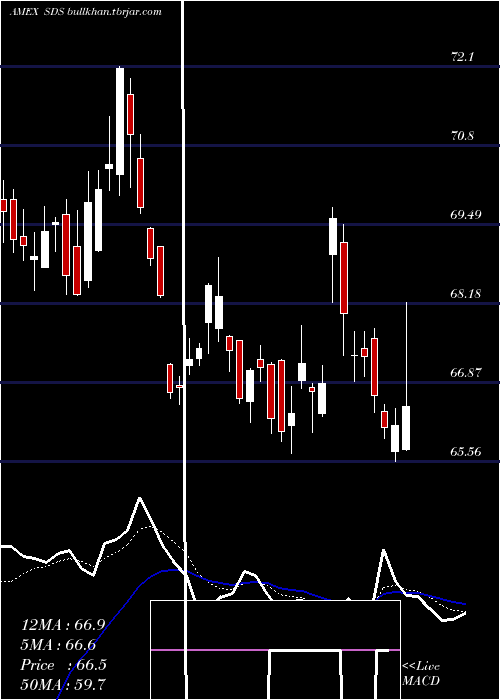Click the 68.18 price level label
500x700 pixels.
point(466,294)
